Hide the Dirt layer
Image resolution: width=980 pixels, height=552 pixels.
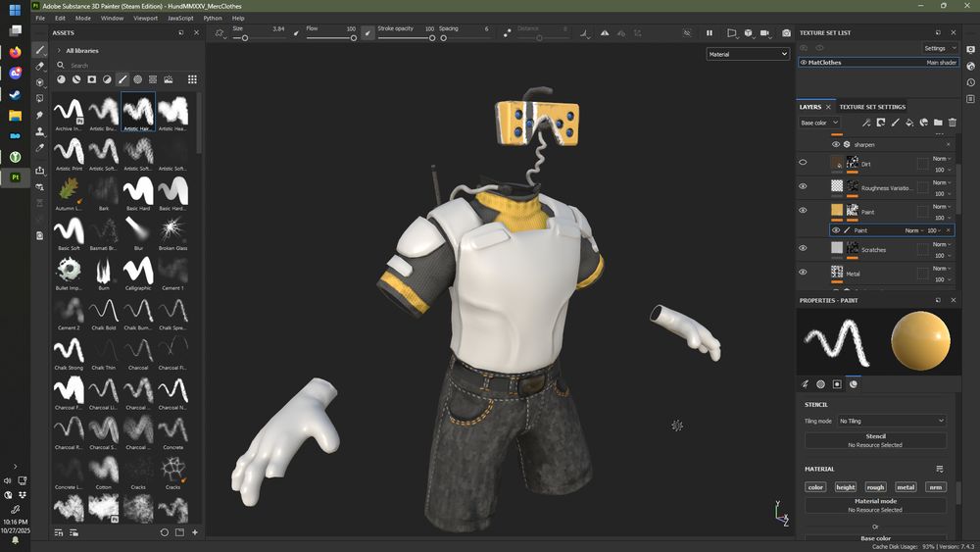pos(804,163)
